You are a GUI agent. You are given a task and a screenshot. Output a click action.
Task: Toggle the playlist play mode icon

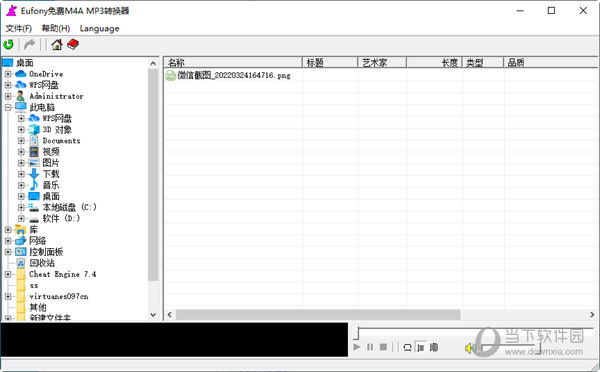coord(421,347)
